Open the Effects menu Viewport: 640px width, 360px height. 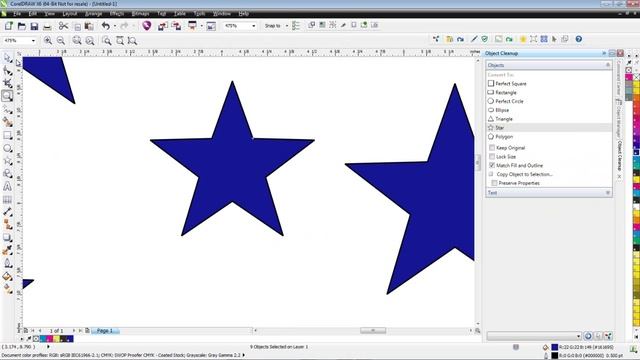coord(117,14)
